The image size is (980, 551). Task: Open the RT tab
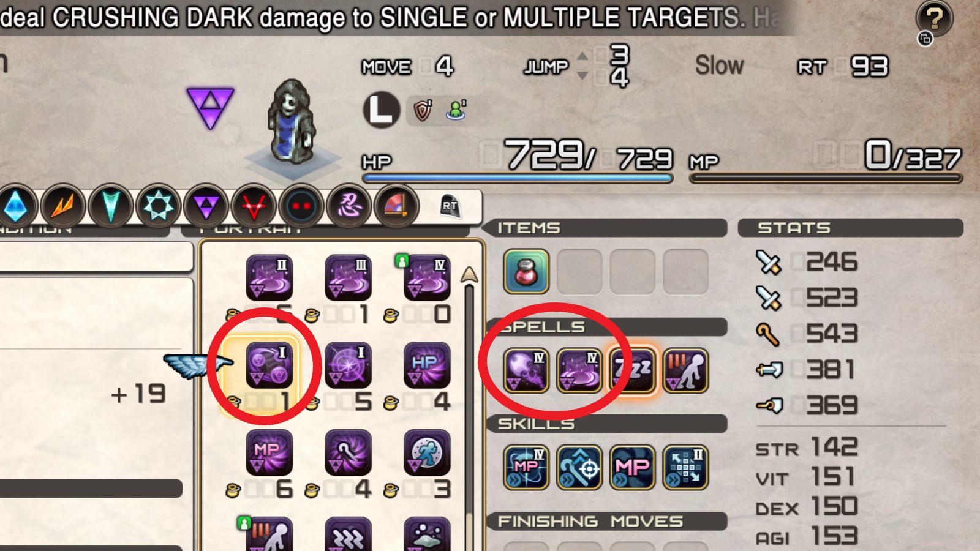click(450, 207)
